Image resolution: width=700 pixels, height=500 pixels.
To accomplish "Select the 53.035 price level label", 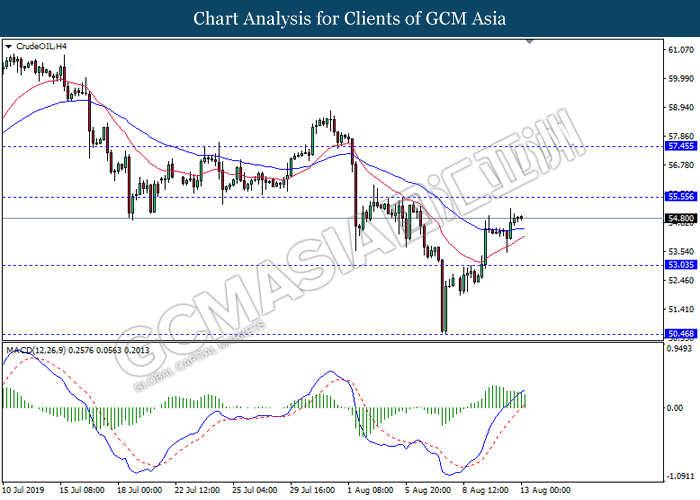I will [x=680, y=265].
